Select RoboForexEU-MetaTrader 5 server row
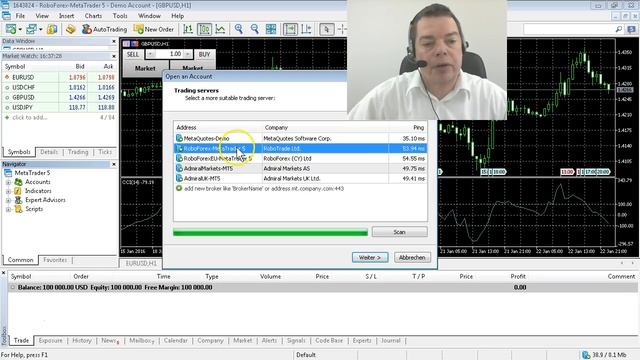Viewport: 640px width, 360px height. coord(300,158)
